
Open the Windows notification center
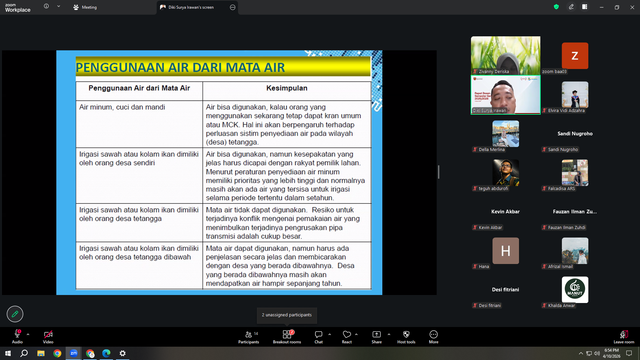click(629, 353)
